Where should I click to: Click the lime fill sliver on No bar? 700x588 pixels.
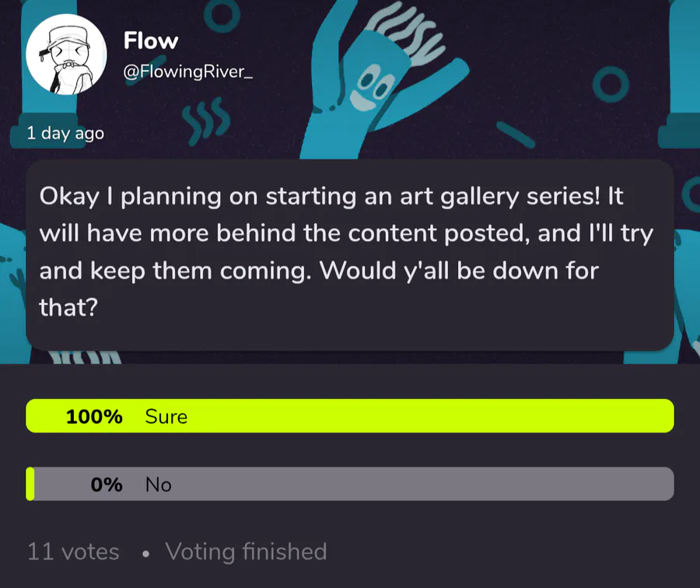(x=30, y=484)
